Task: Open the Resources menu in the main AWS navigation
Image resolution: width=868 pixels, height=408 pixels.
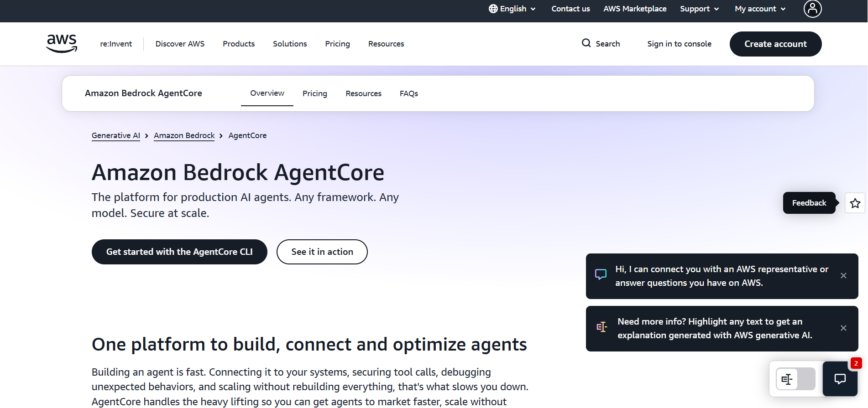Action: tap(386, 44)
